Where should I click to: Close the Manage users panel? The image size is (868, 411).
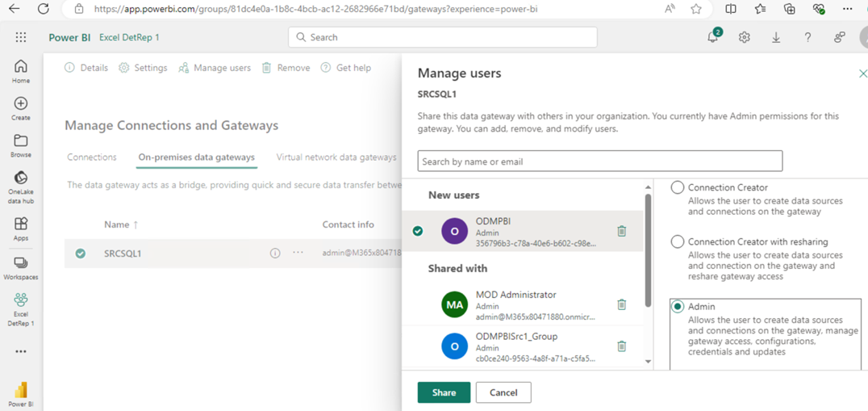(862, 73)
